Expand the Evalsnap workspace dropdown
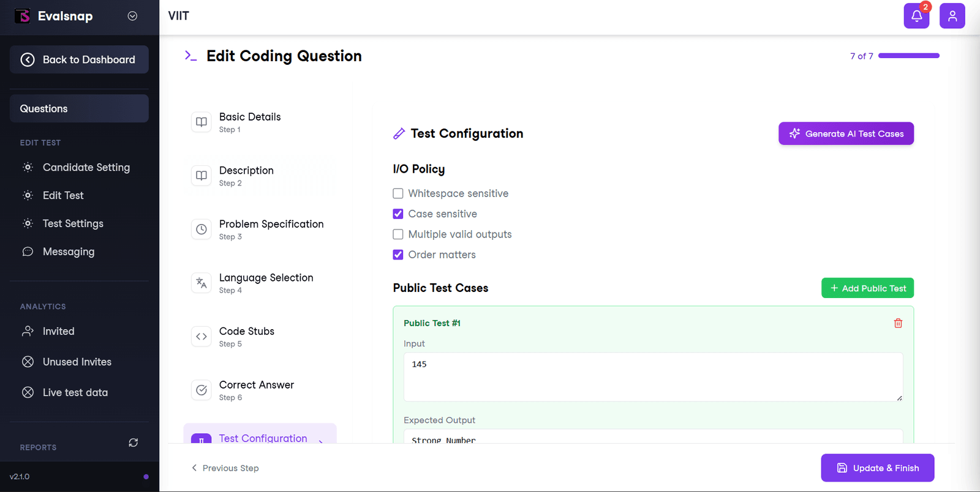This screenshot has width=980, height=492. pyautogui.click(x=132, y=16)
